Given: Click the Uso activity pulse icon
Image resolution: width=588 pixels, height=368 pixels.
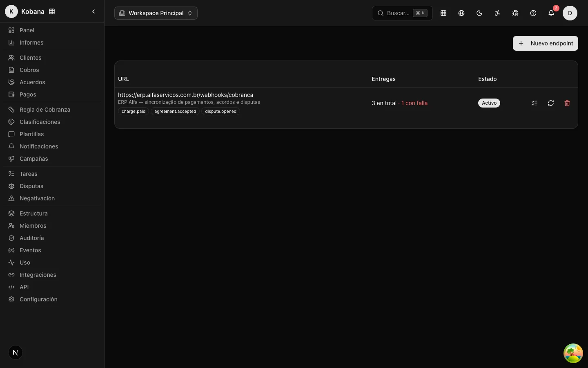Looking at the screenshot, I should pyautogui.click(x=11, y=263).
